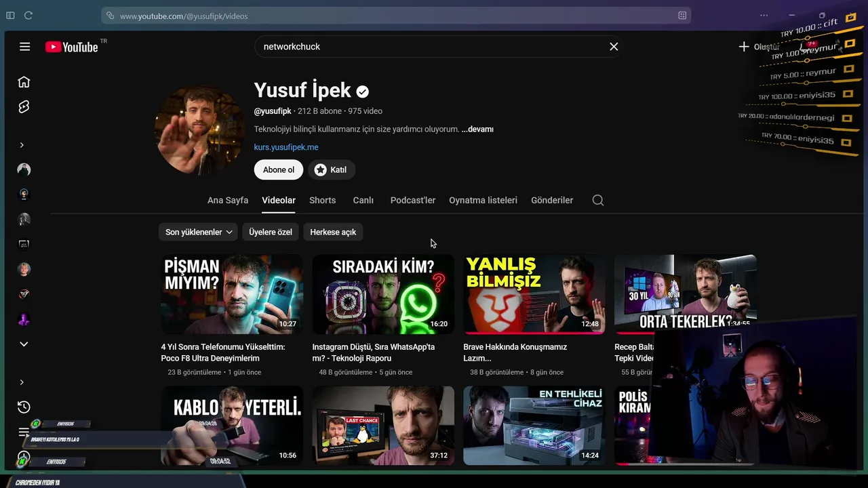The image size is (868, 488).
Task: Filter videos by Üyelere özel
Action: [271, 232]
